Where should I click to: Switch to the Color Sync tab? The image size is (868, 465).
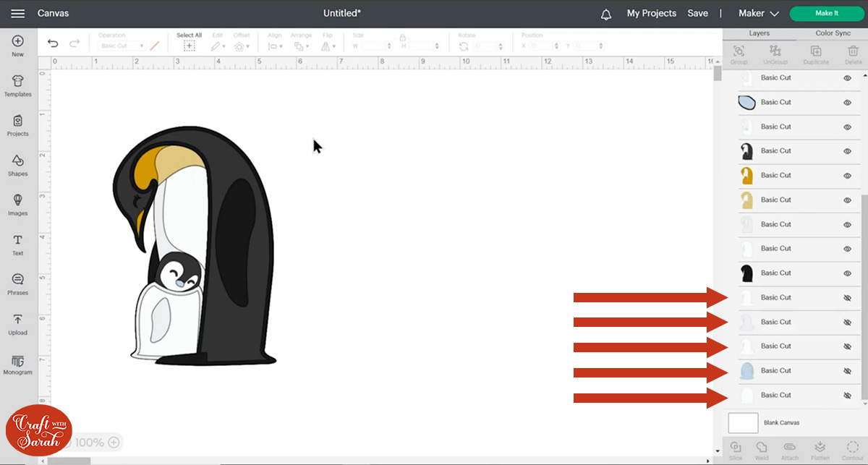(x=833, y=33)
